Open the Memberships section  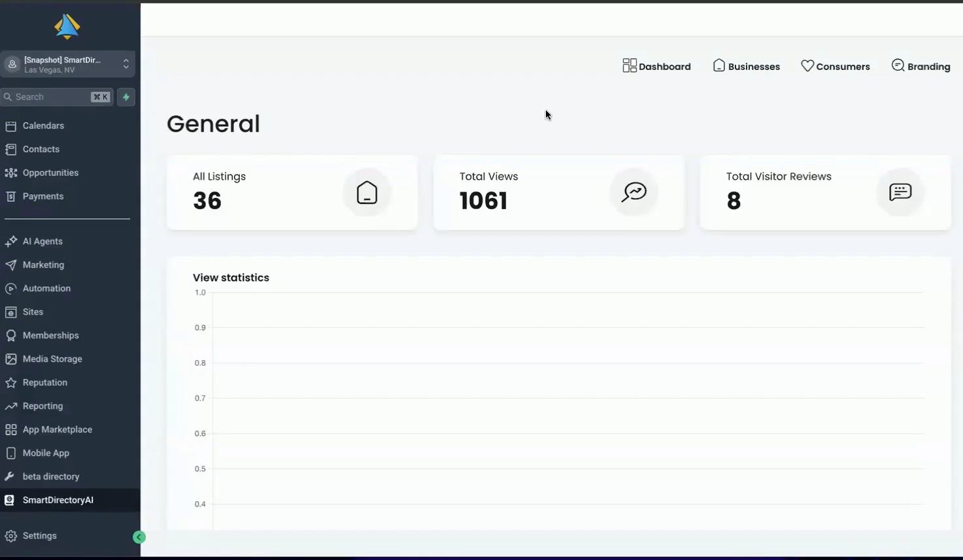[49, 335]
